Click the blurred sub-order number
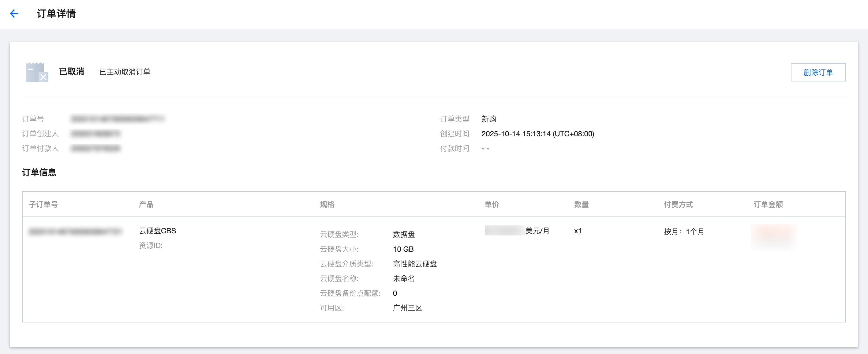This screenshot has width=868, height=354. point(75,232)
